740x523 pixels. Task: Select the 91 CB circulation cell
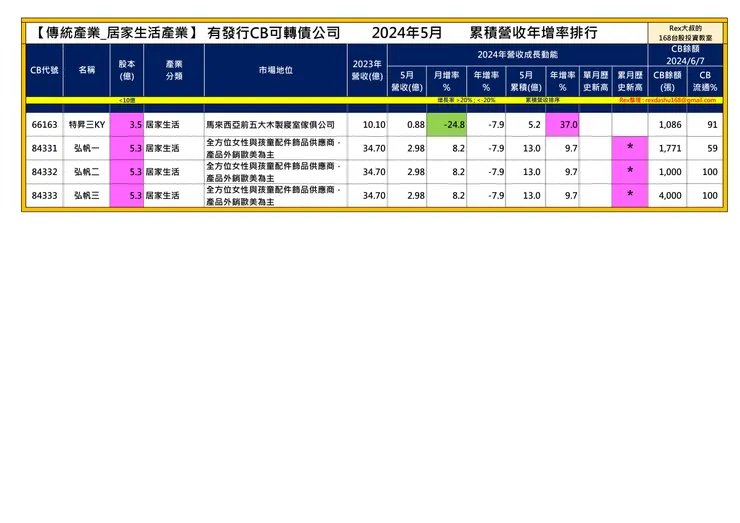coord(705,125)
